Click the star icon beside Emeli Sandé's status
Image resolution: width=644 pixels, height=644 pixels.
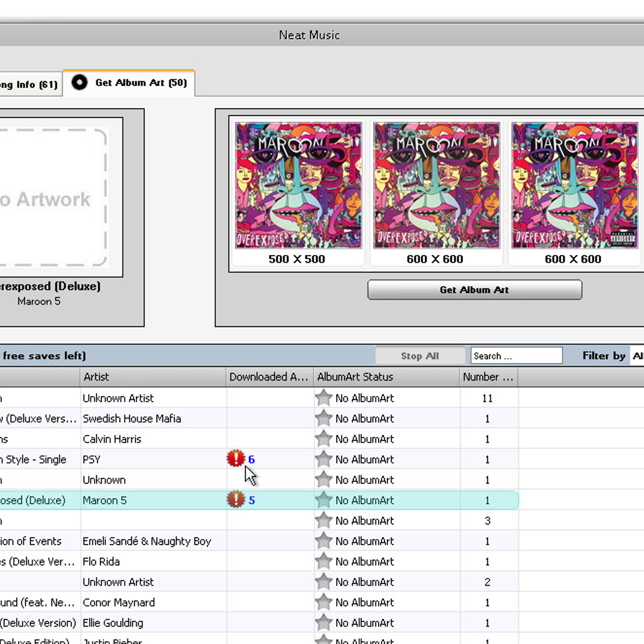323,541
